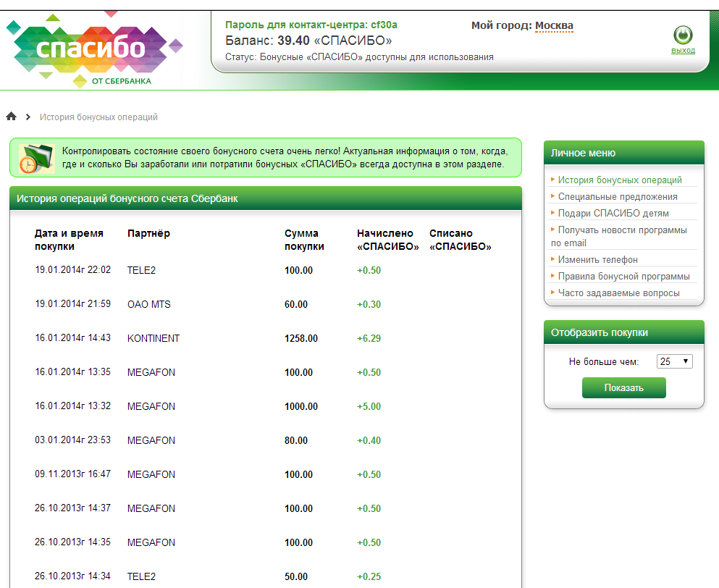
Task: Click accrued bonus '+6.29'
Action: pyautogui.click(x=369, y=338)
